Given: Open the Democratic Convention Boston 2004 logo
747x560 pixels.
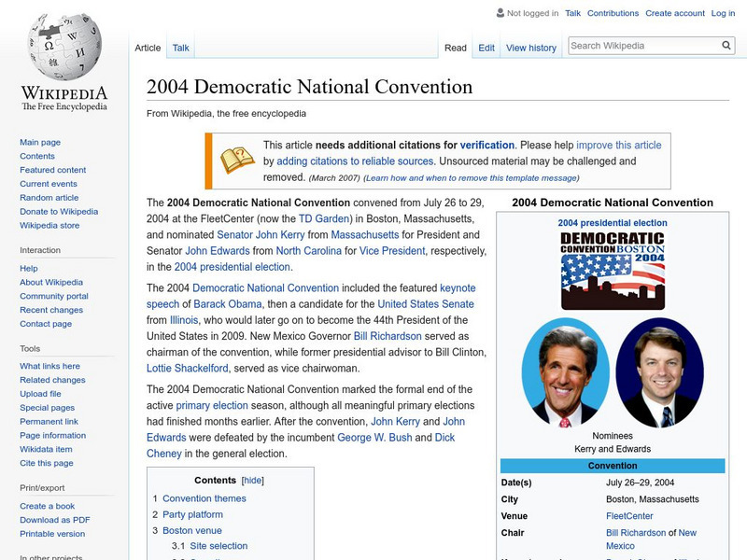Looking at the screenshot, I should pyautogui.click(x=613, y=271).
